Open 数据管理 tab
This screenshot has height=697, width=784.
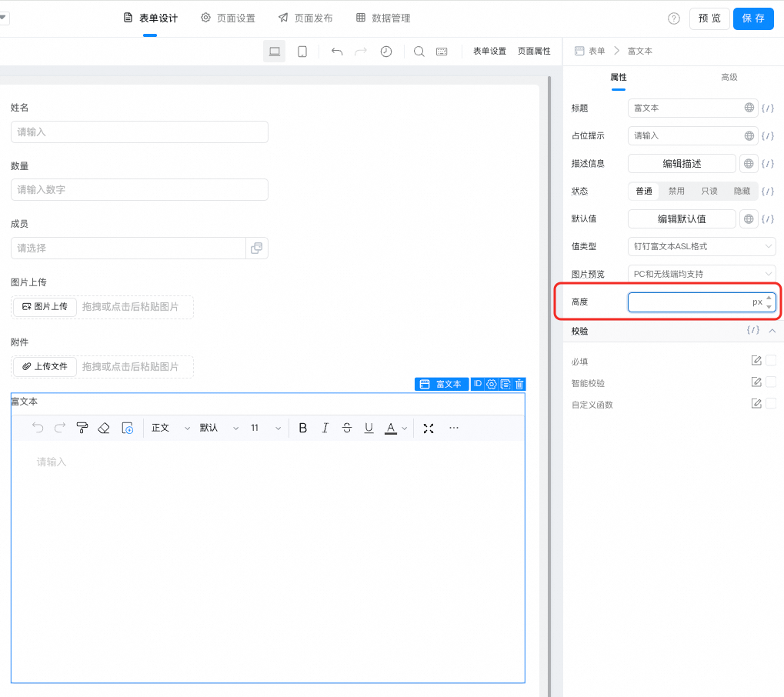coord(383,18)
